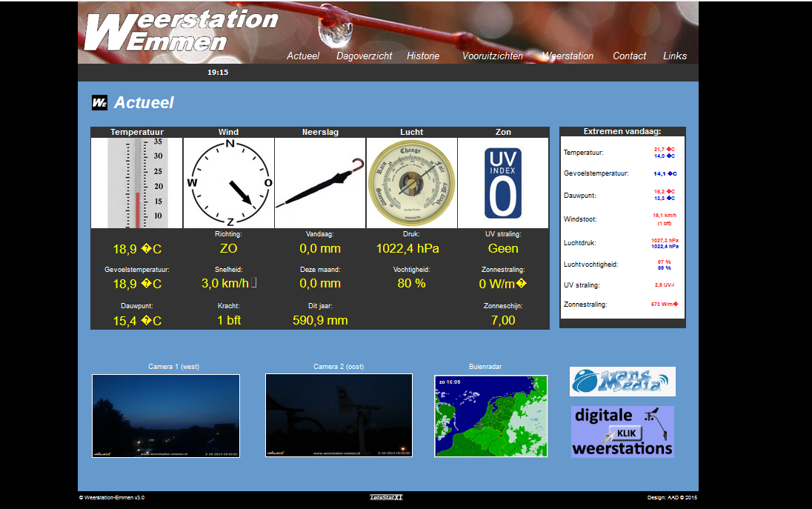Viewport: 812px width, 509px height.
Task: View Camera 1 (west) webcam image
Action: [x=166, y=416]
